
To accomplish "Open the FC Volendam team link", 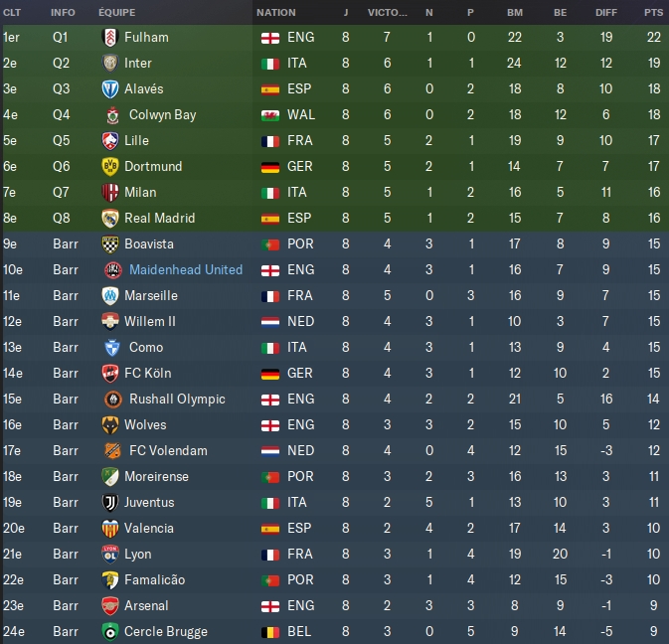I will coord(166,450).
